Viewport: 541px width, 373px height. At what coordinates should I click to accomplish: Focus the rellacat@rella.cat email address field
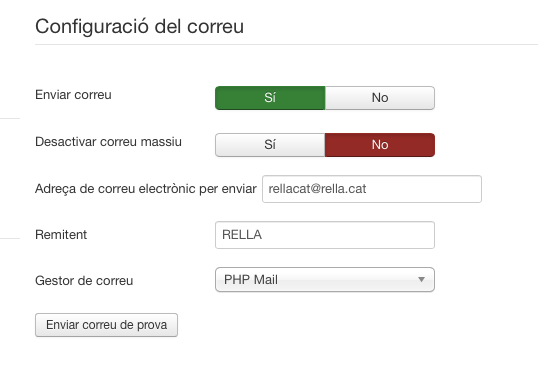click(372, 189)
